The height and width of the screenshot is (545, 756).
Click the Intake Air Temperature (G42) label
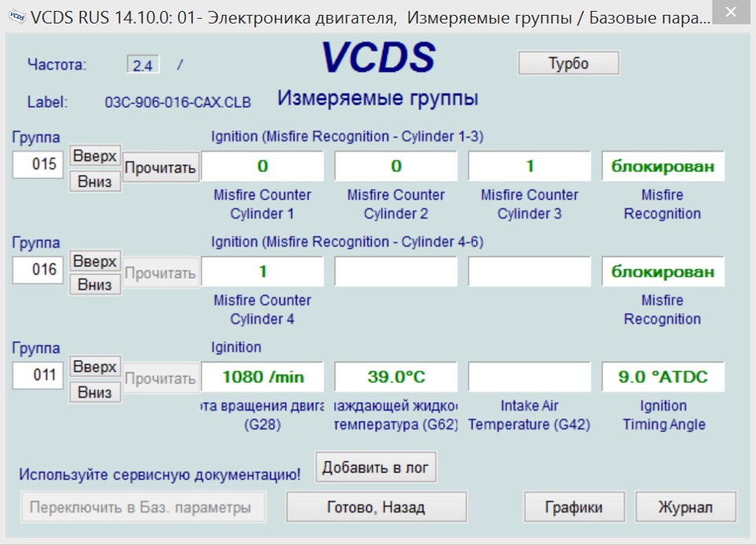click(x=529, y=415)
